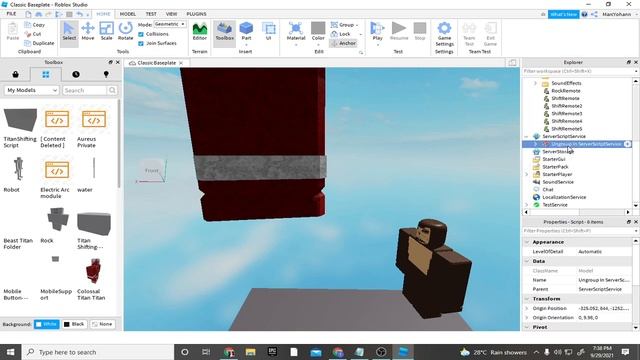640x360 pixels.
Task: Toggle the Anchor button
Action: 343,43
